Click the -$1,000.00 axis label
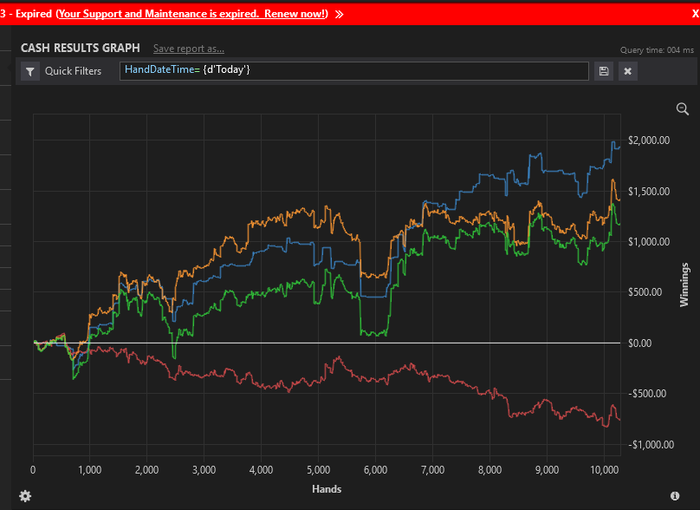This screenshot has width=700, height=510. (x=651, y=445)
